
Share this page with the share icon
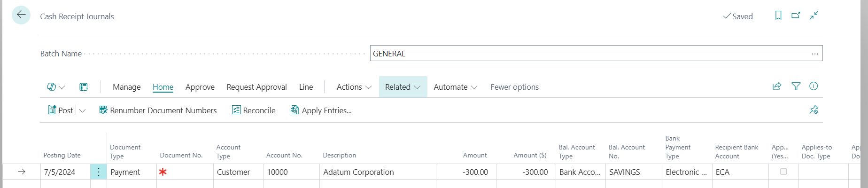pyautogui.click(x=777, y=86)
